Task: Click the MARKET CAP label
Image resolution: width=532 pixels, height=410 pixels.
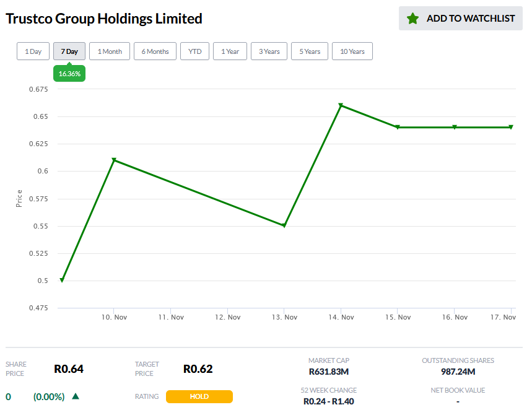Action: [329, 360]
